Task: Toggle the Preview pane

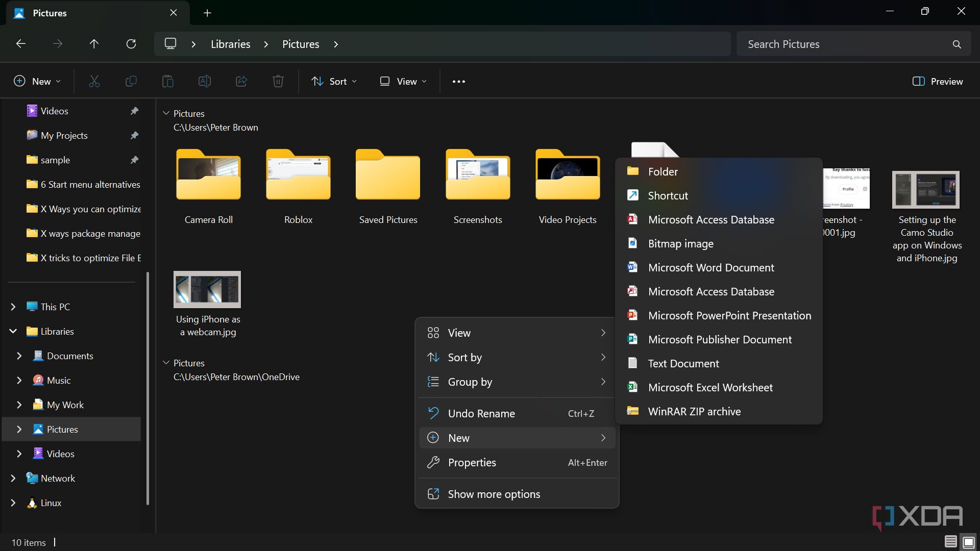Action: 938,81
